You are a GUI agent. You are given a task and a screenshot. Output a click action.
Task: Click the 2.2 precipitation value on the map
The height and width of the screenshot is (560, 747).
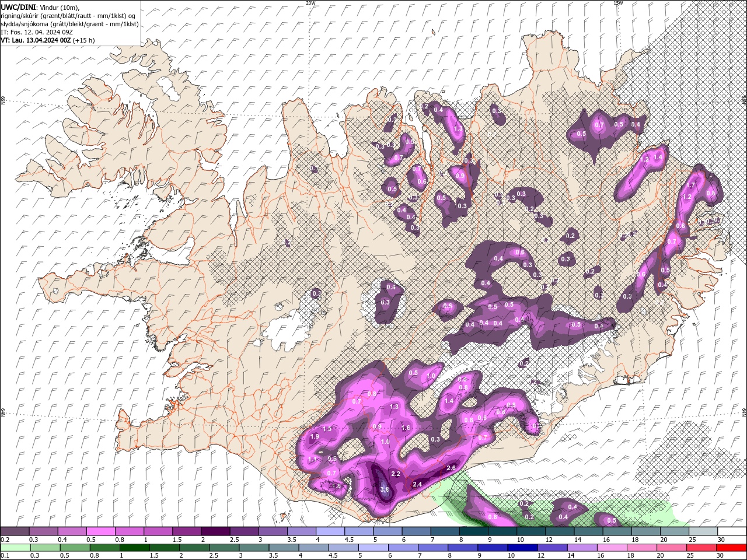pyautogui.click(x=396, y=474)
